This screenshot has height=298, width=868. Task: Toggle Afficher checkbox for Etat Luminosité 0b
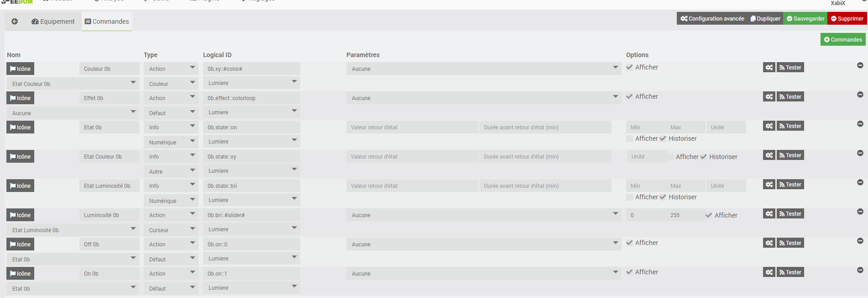(629, 197)
